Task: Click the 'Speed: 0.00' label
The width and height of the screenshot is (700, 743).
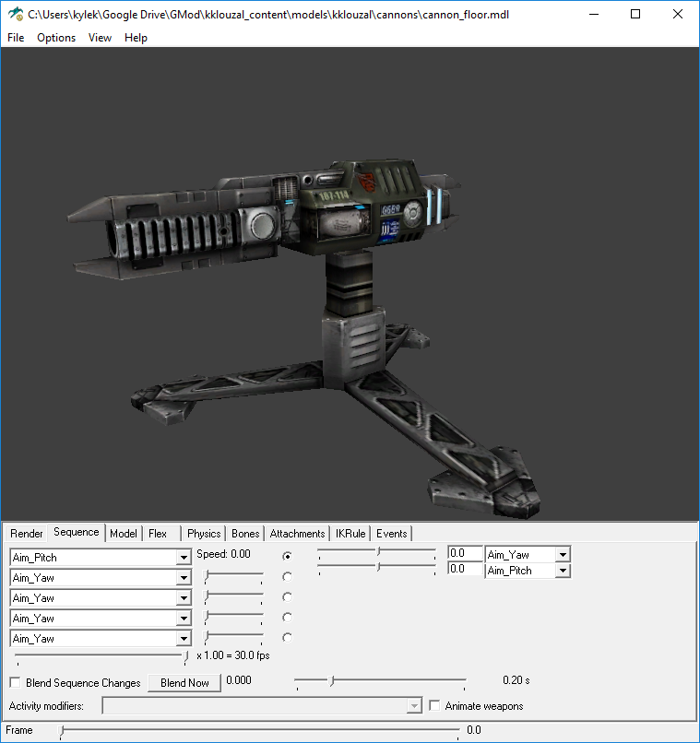Action: point(223,554)
